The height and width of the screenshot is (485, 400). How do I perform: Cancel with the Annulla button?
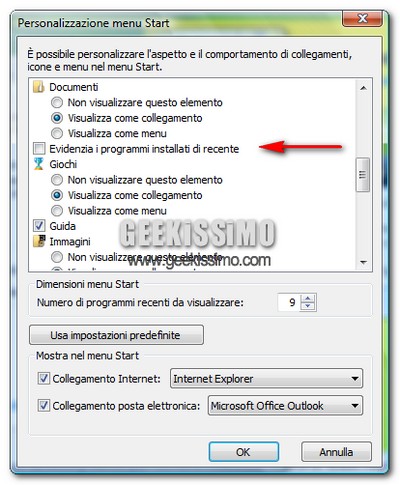coord(336,452)
